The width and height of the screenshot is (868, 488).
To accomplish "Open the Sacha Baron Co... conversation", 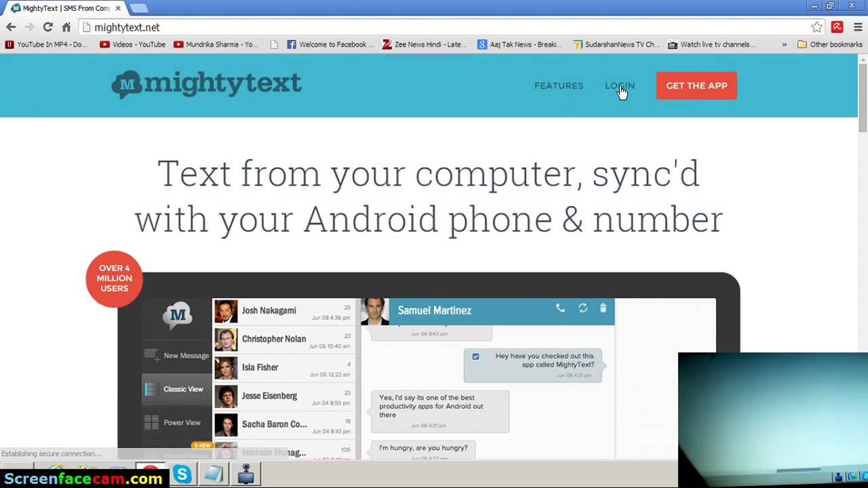I will point(283,425).
